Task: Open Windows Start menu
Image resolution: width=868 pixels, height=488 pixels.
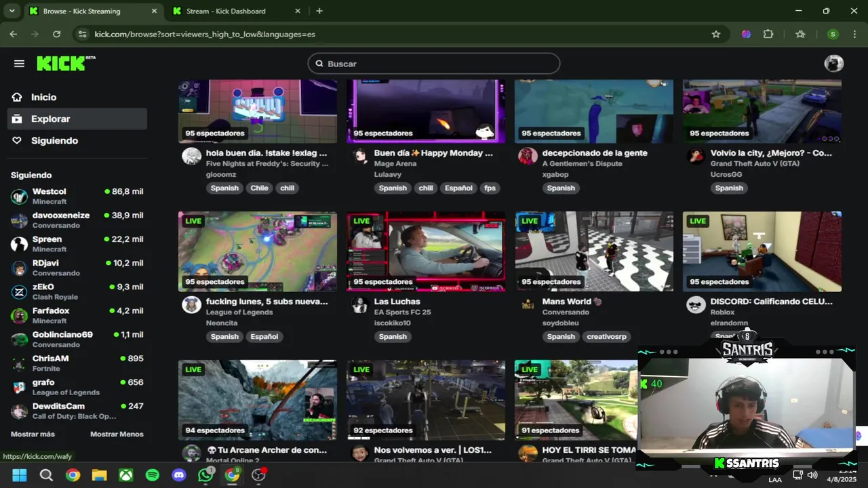Action: click(x=19, y=475)
